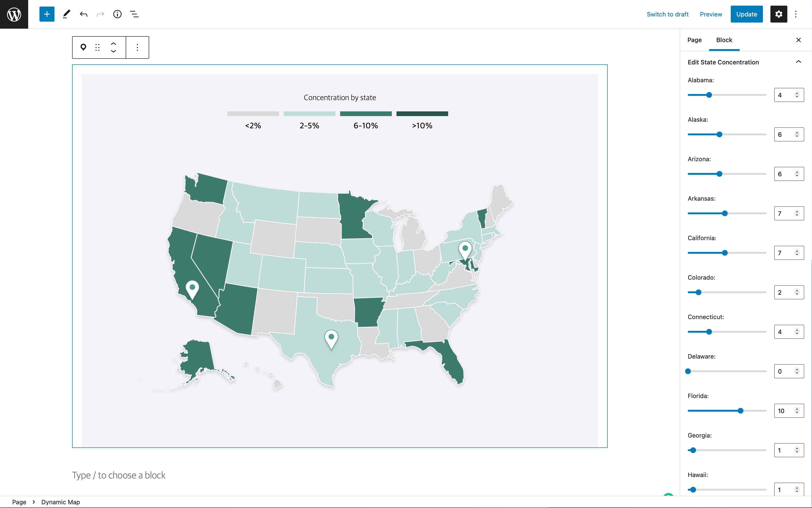Switch to the Page tab
812x508 pixels.
(694, 40)
